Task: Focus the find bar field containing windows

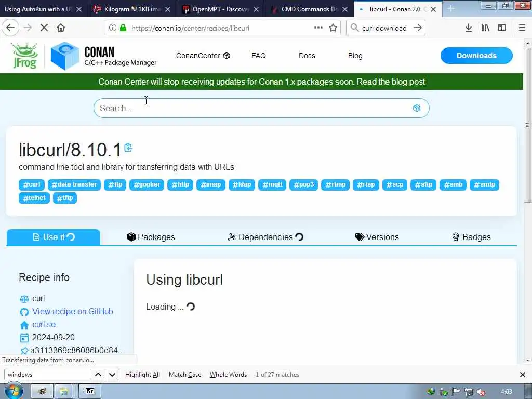Action: pyautogui.click(x=47, y=375)
